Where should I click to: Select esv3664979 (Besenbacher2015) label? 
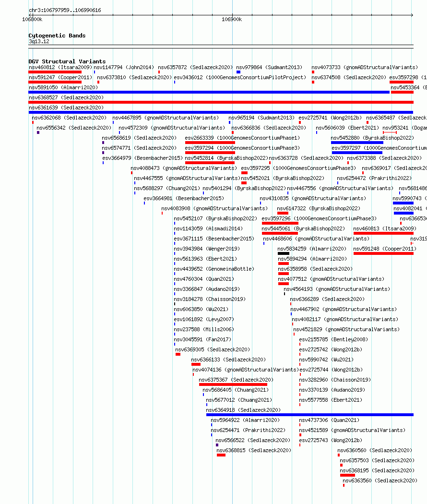click(142, 158)
